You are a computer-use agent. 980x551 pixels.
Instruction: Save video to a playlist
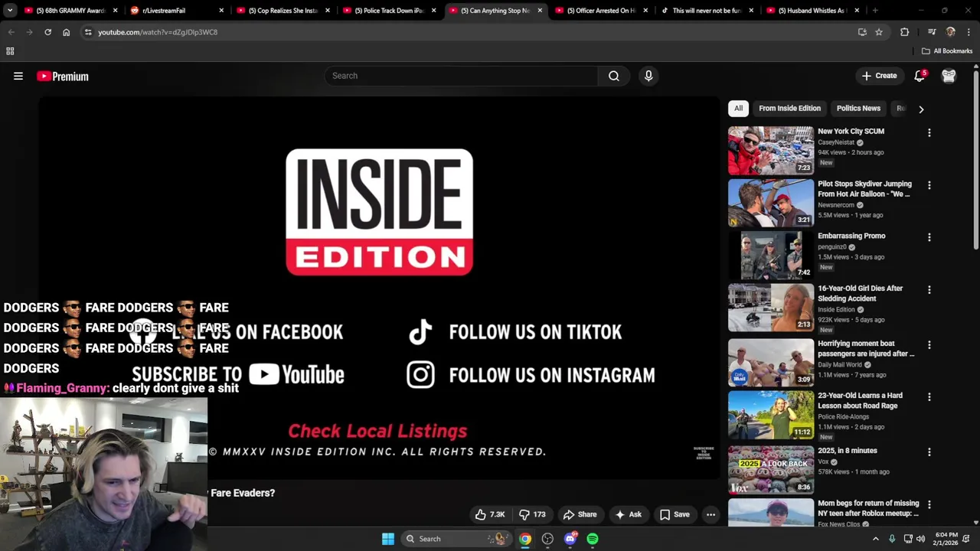pyautogui.click(x=675, y=514)
